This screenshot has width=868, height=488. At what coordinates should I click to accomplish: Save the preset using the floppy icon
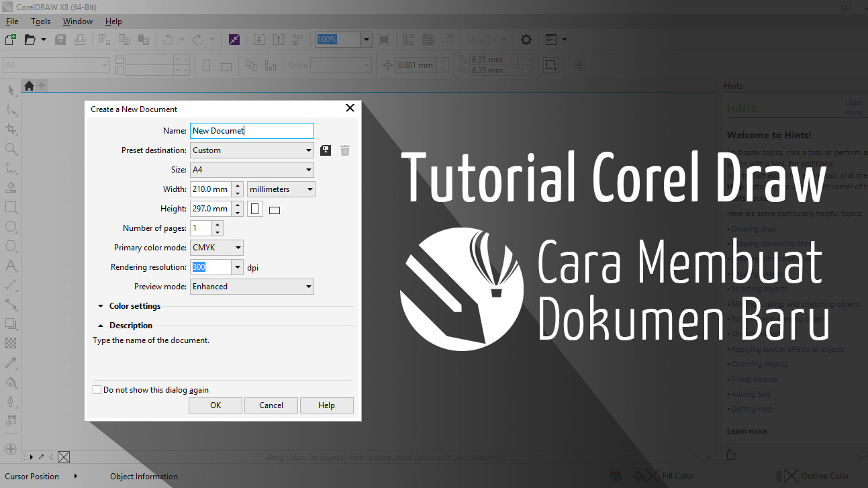coord(326,150)
